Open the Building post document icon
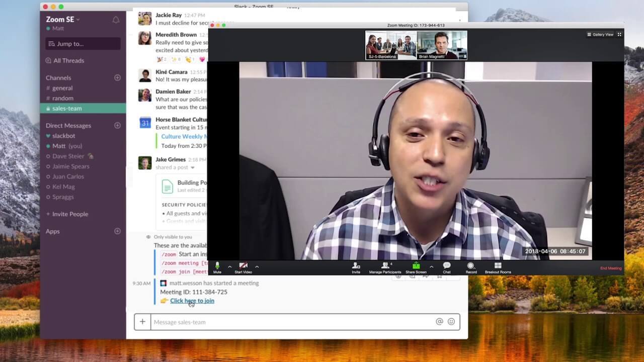 [x=168, y=187]
